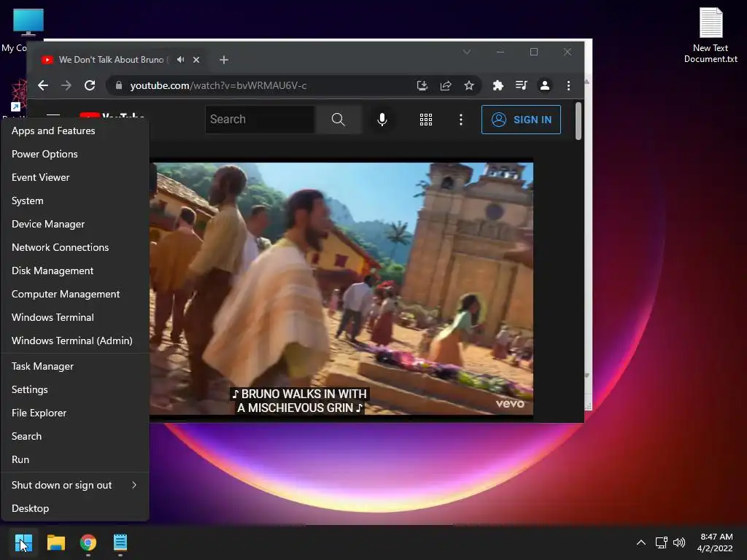Open Chrome's three-dot menu
Screen dimensions: 747x560
click(568, 85)
